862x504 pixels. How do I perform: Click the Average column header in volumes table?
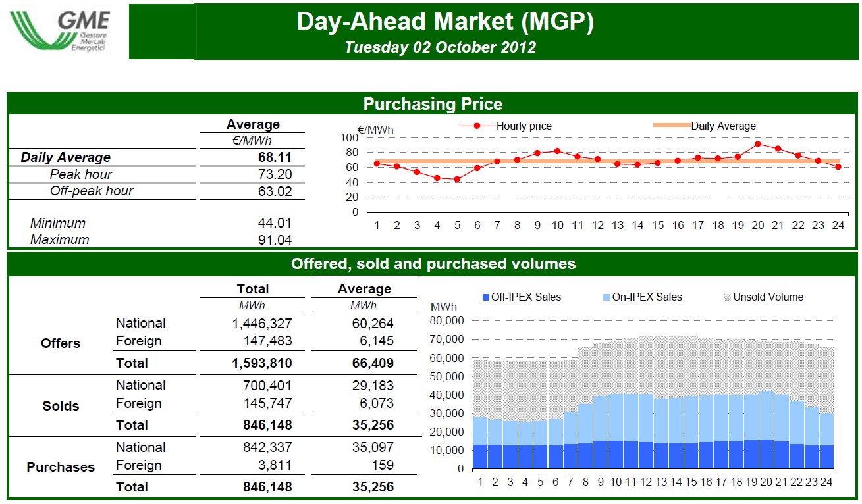click(x=364, y=289)
